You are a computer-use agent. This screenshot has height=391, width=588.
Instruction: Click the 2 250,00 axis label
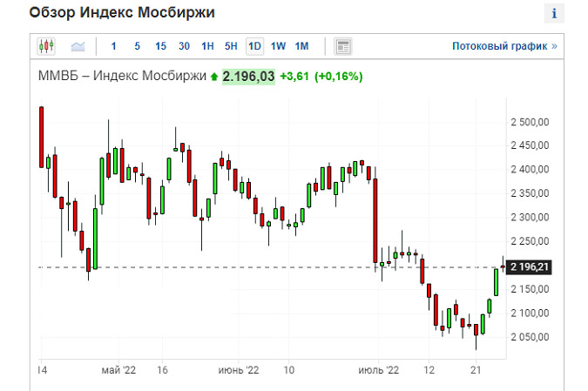point(530,241)
